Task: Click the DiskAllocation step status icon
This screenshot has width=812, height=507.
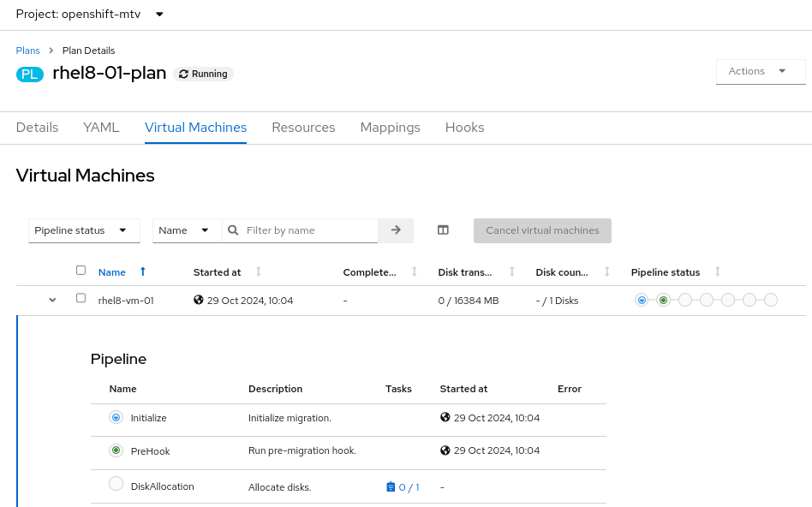Action: [116, 483]
